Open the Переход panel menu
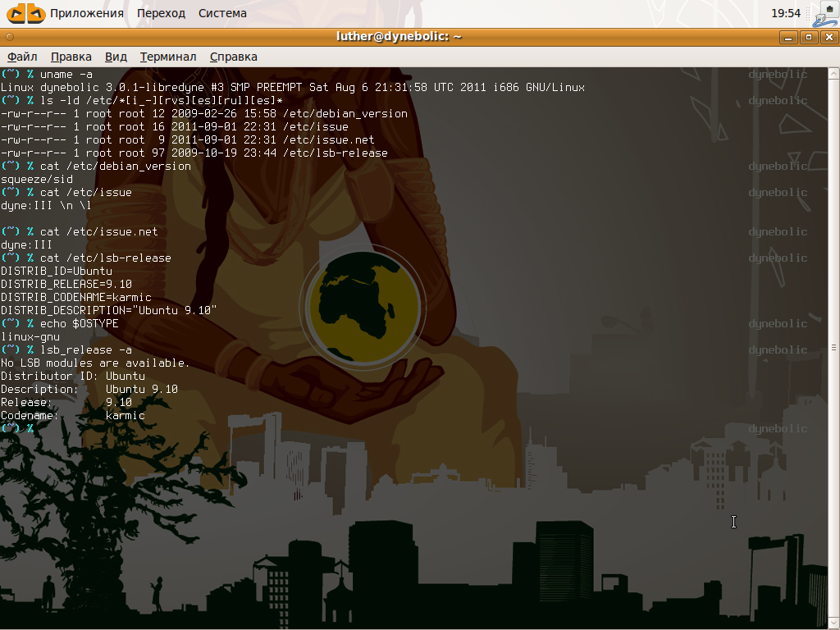Screen dimensions: 840x630 coord(161,13)
